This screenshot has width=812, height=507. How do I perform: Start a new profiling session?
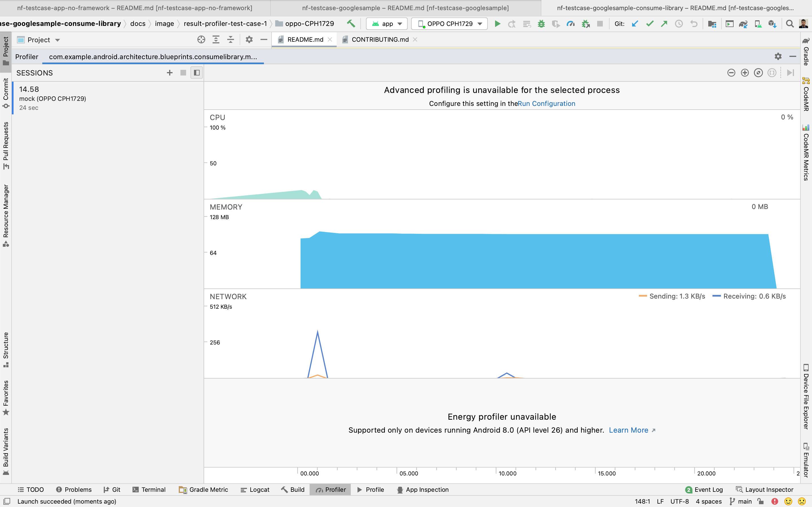click(169, 73)
